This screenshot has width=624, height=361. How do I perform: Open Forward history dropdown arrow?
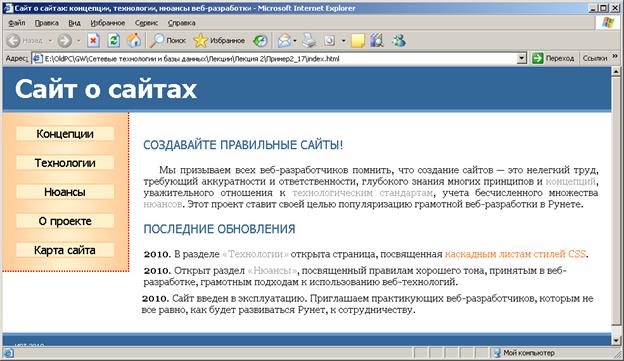coord(78,40)
